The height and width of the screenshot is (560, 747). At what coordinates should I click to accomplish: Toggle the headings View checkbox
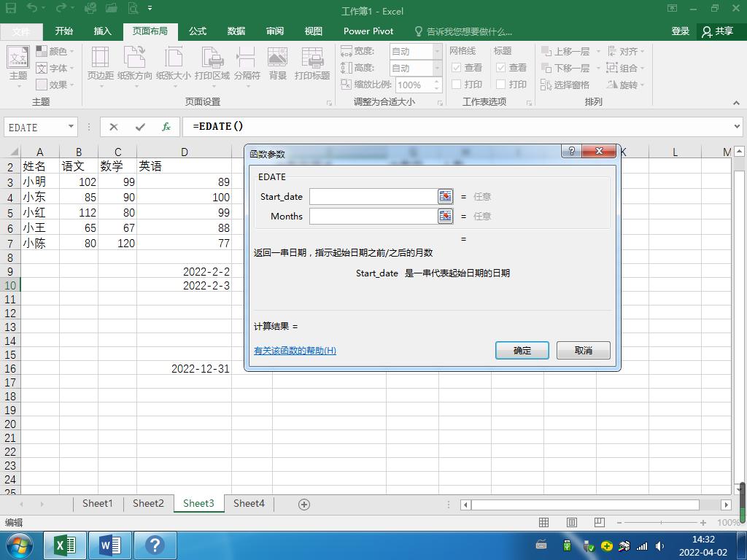coord(501,68)
